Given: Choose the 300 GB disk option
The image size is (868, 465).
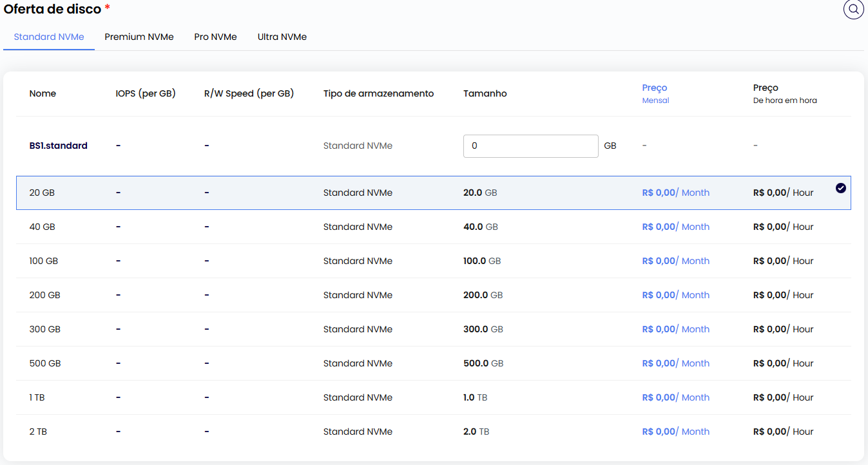Looking at the screenshot, I should click(434, 329).
